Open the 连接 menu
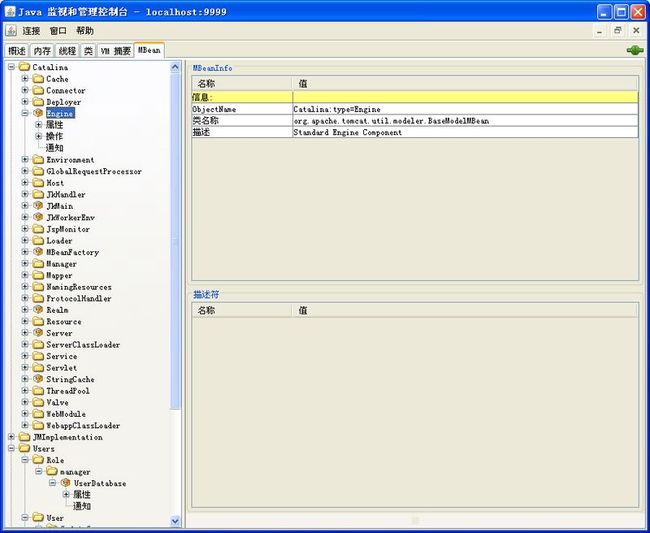The height and width of the screenshot is (533, 650). pos(31,31)
